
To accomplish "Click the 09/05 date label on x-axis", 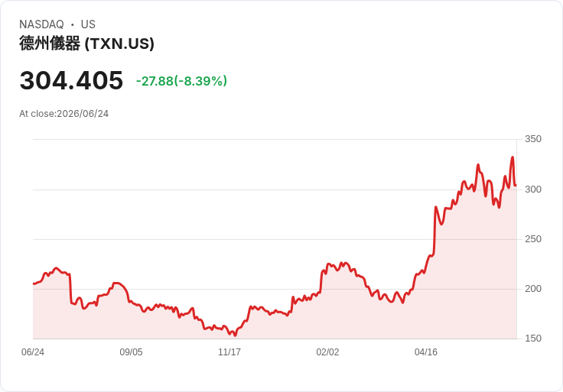I will tap(131, 352).
